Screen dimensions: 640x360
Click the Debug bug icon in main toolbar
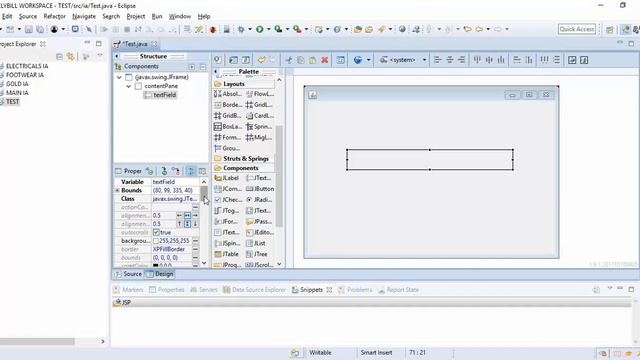pyautogui.click(x=241, y=29)
